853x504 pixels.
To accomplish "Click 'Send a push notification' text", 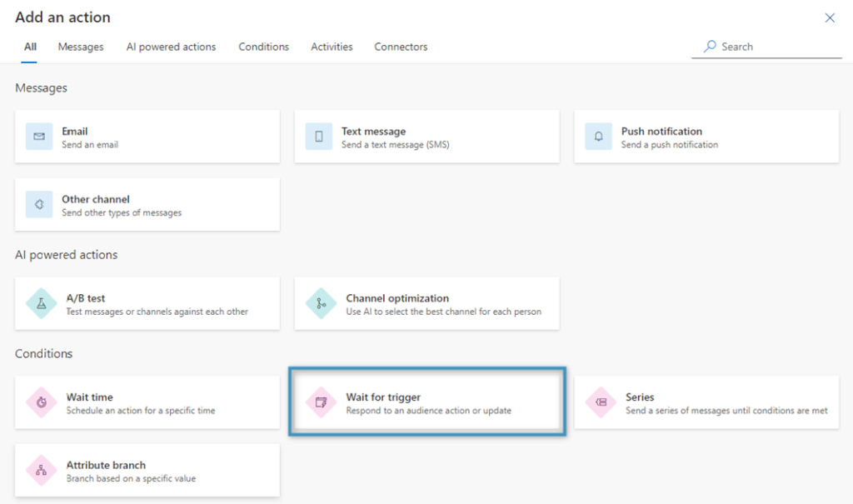I will coord(670,145).
